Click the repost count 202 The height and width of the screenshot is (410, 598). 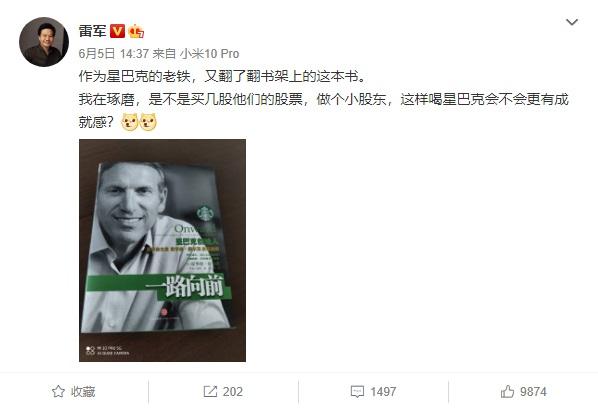point(233,392)
